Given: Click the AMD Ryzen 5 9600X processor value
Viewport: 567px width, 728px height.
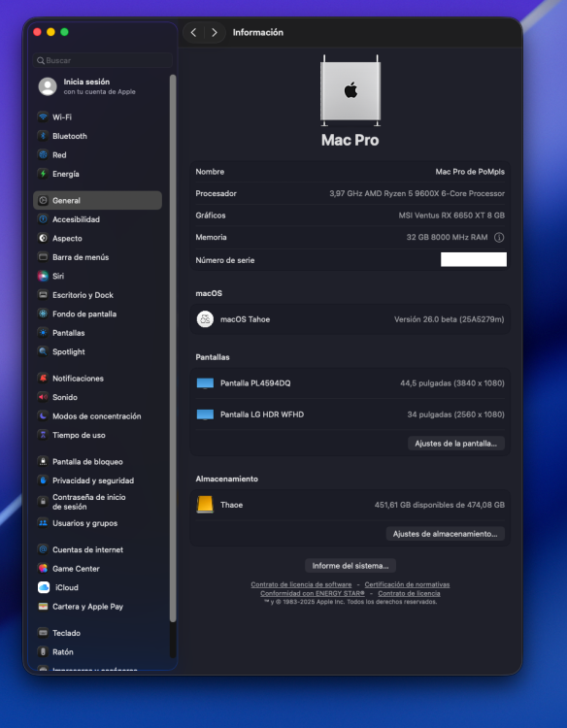Looking at the screenshot, I should tap(417, 193).
